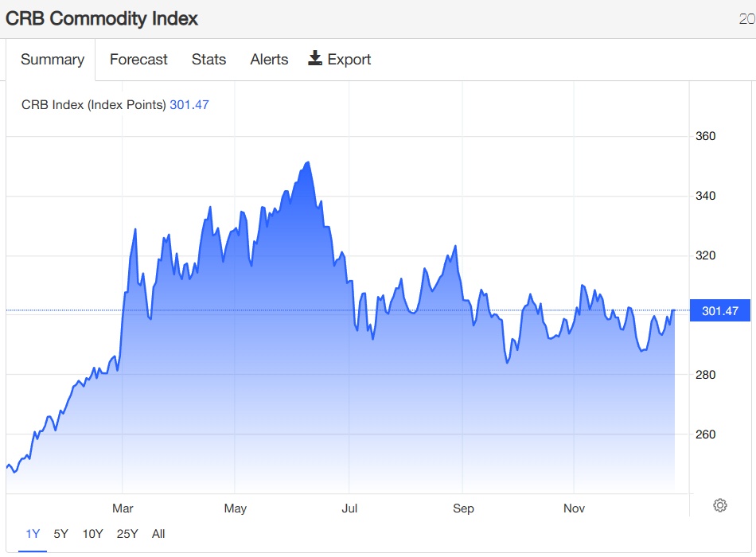This screenshot has height=557, width=756.
Task: Click the chart peak near June
Action: [308, 163]
